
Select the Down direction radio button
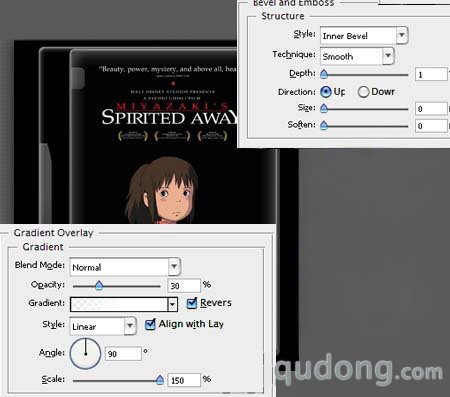(x=363, y=92)
